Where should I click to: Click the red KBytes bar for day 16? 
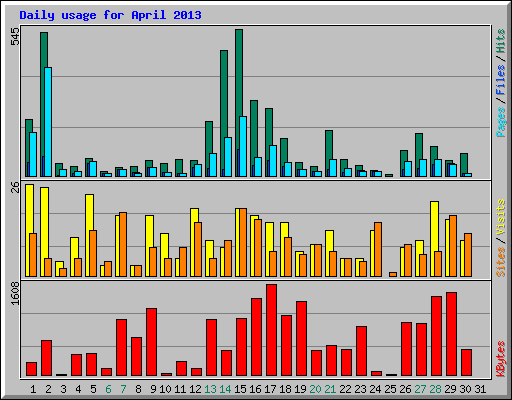click(x=256, y=337)
